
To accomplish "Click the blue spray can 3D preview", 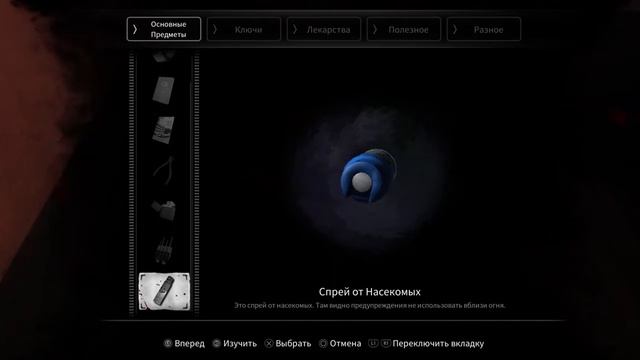I will click(x=368, y=176).
